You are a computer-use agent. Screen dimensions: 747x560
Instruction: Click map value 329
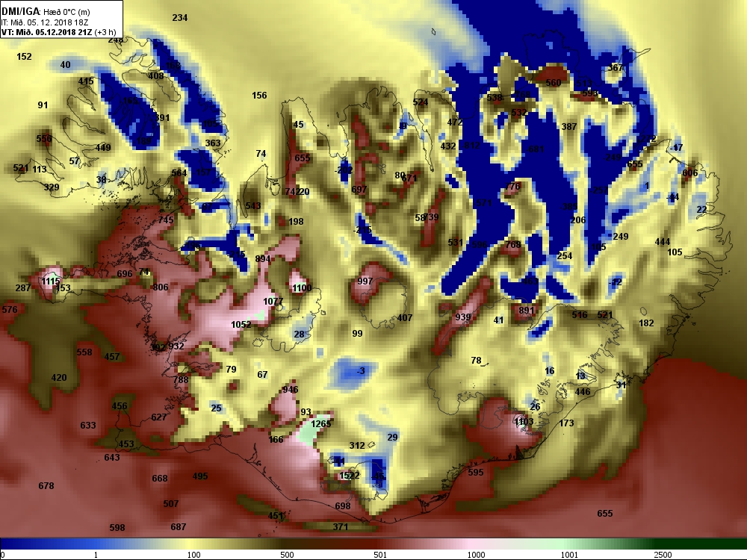[52, 187]
